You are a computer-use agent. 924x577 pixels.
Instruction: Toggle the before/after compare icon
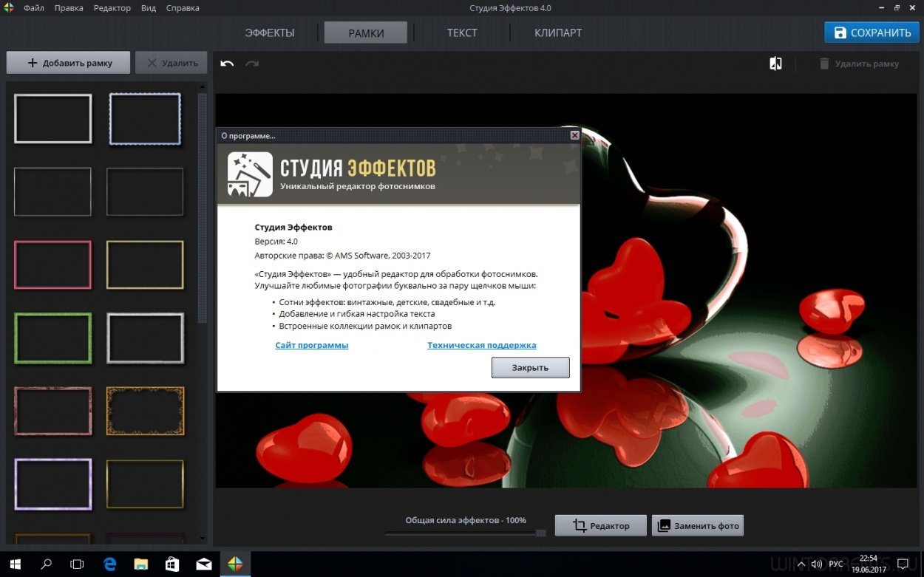point(775,64)
